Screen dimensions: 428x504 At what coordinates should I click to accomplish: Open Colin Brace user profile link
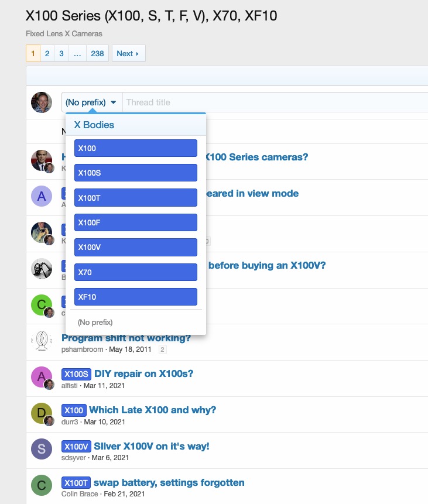(x=80, y=494)
